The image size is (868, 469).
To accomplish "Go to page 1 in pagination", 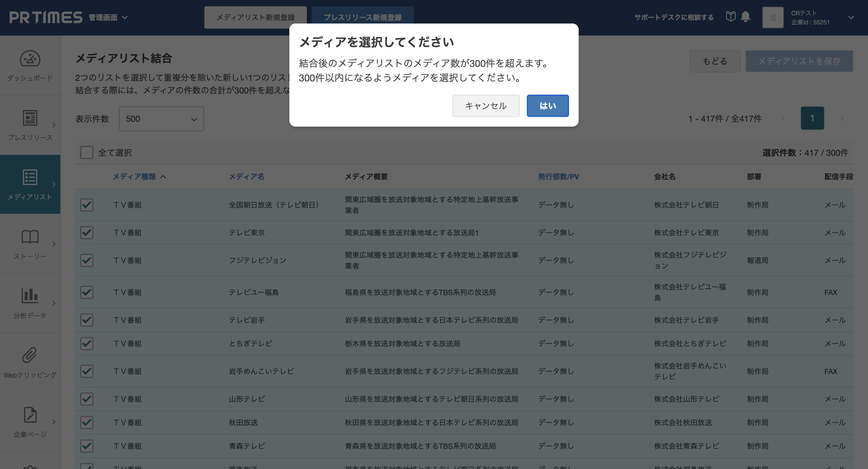I will pyautogui.click(x=812, y=118).
